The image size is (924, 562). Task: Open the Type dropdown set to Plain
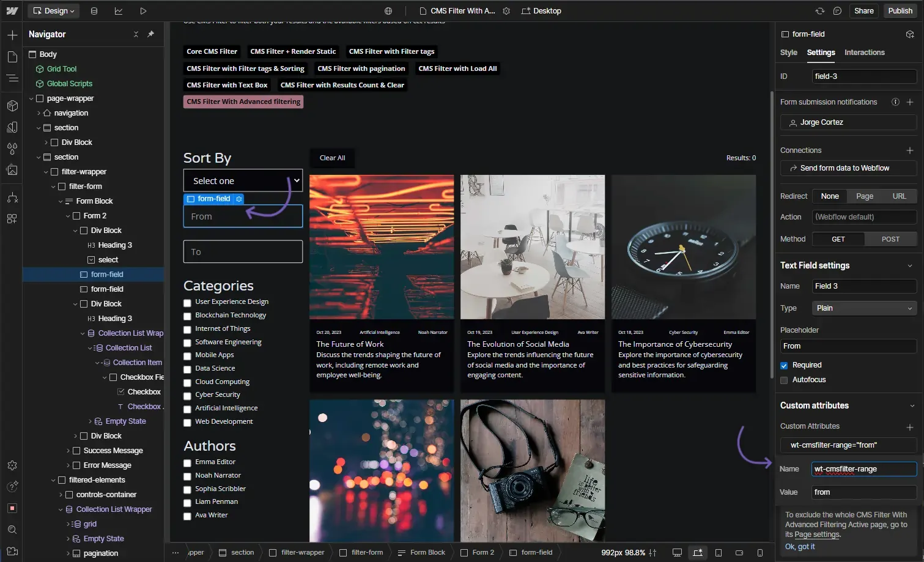(x=864, y=308)
